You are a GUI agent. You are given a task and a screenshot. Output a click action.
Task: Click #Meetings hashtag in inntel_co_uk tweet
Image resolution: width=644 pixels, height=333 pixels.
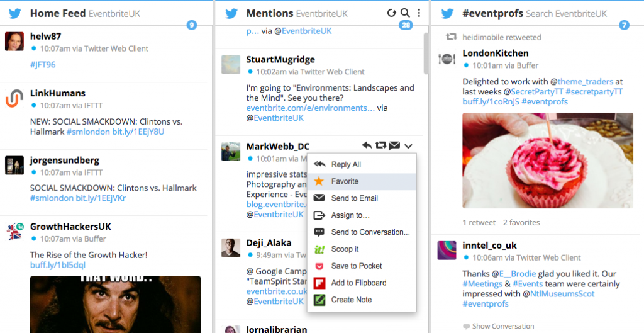(x=482, y=284)
